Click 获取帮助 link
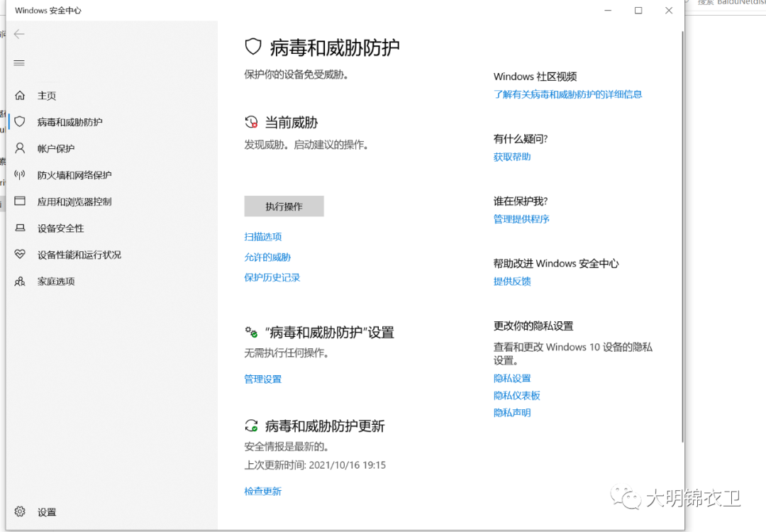766x532 pixels. tap(512, 157)
